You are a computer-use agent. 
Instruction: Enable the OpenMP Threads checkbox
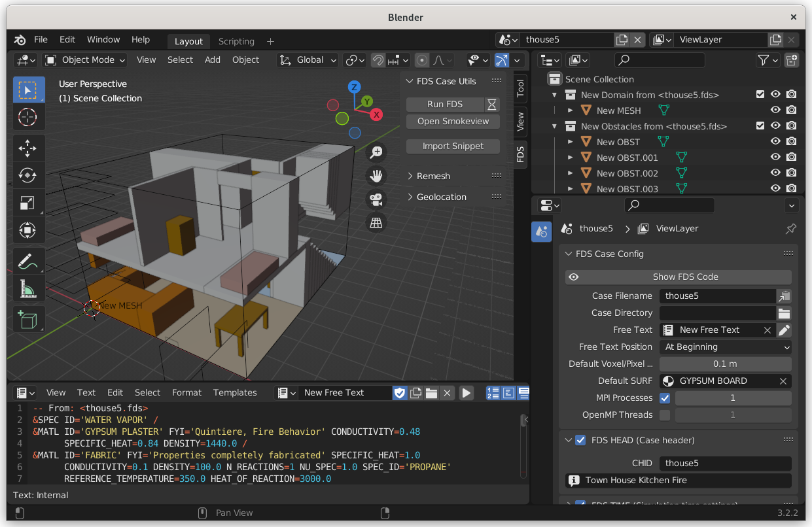tap(665, 415)
